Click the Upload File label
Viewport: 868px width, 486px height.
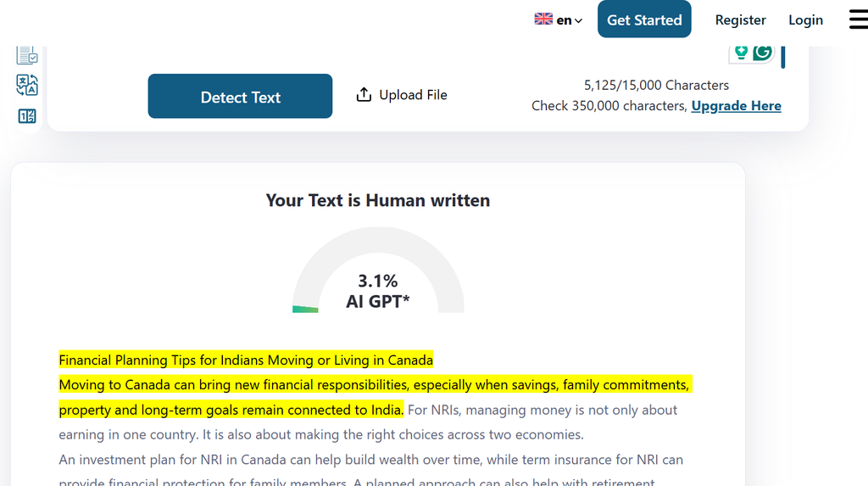pyautogui.click(x=413, y=95)
